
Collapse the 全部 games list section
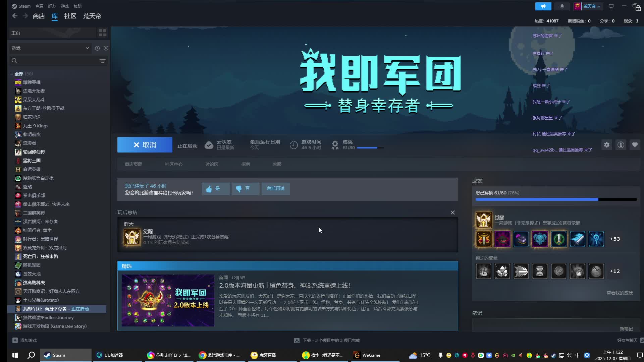point(11,74)
